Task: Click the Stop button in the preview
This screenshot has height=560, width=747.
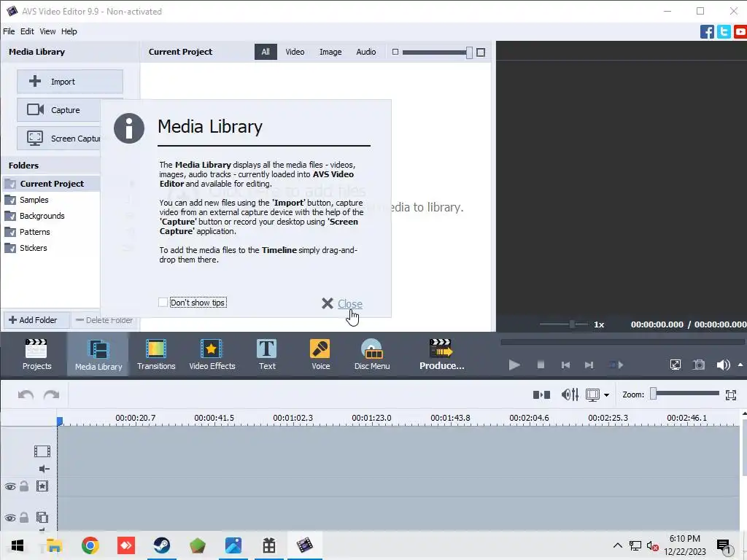Action: pos(541,365)
